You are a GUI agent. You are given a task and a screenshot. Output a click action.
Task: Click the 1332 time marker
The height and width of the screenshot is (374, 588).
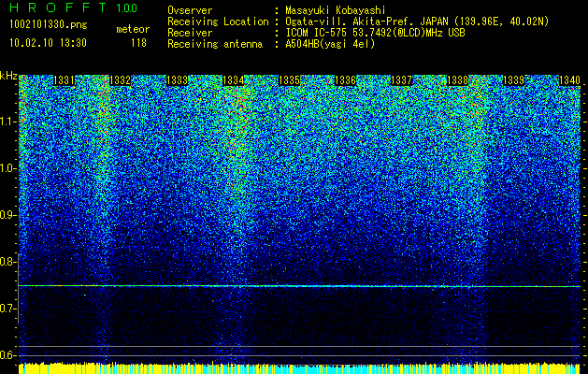click(x=120, y=80)
